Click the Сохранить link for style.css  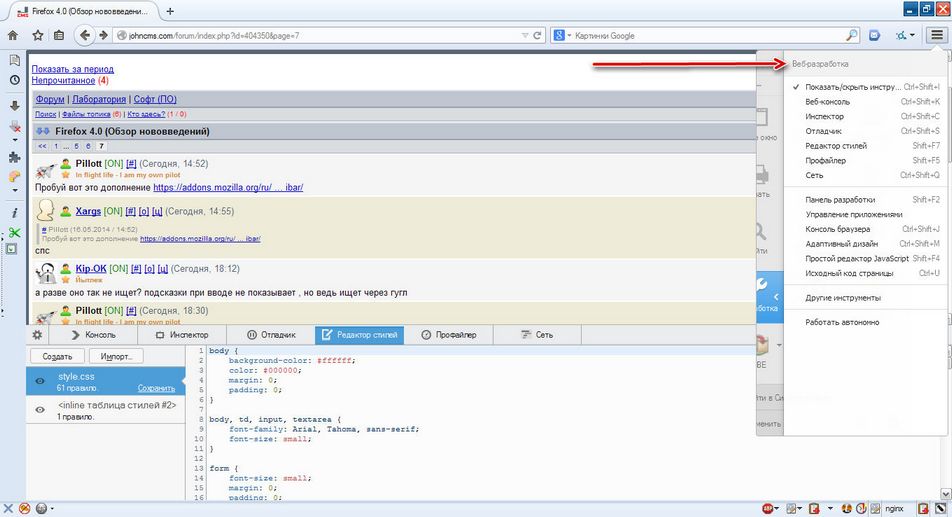(156, 388)
